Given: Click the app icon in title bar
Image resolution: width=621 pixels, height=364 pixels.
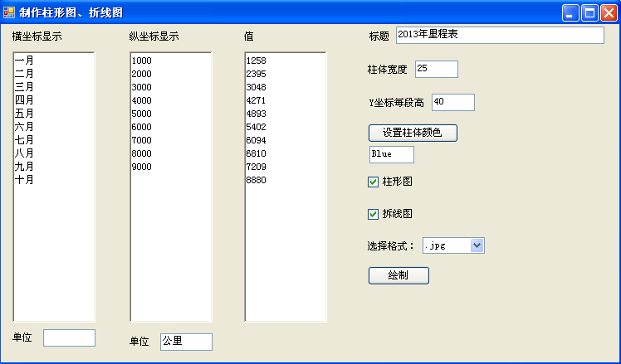Looking at the screenshot, I should (x=9, y=12).
